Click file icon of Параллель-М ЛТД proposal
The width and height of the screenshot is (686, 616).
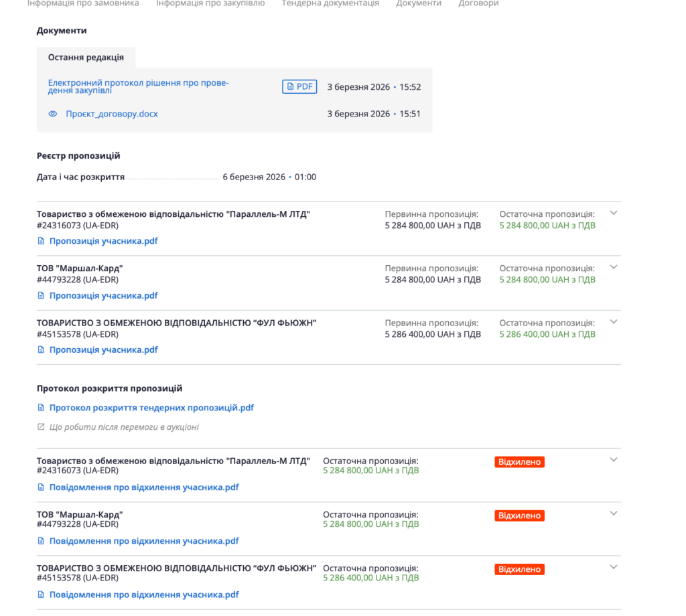coord(41,241)
